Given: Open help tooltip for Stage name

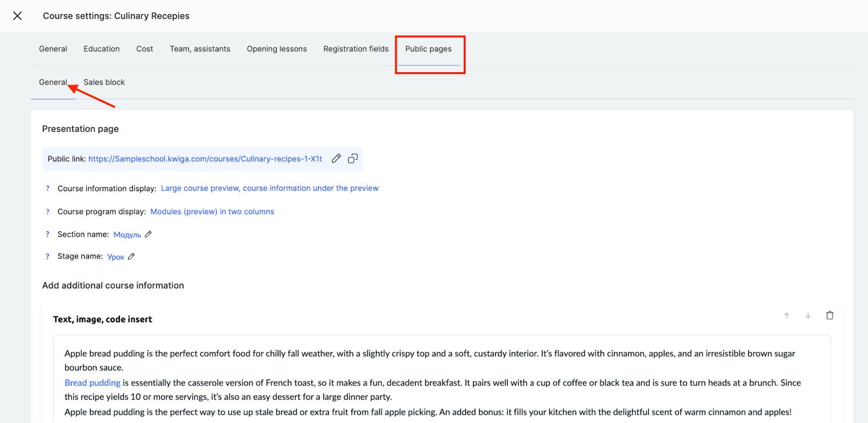Looking at the screenshot, I should pos(48,256).
